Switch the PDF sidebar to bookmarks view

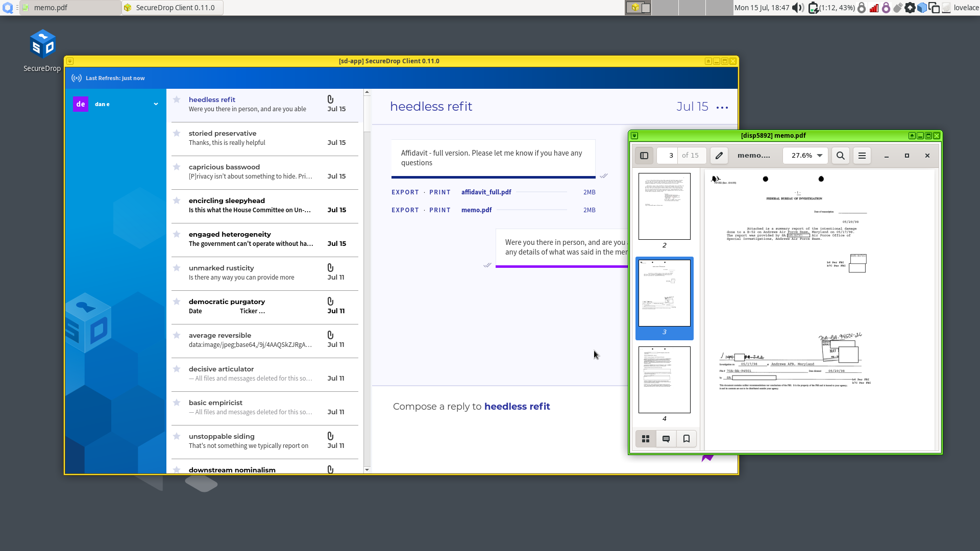(686, 439)
